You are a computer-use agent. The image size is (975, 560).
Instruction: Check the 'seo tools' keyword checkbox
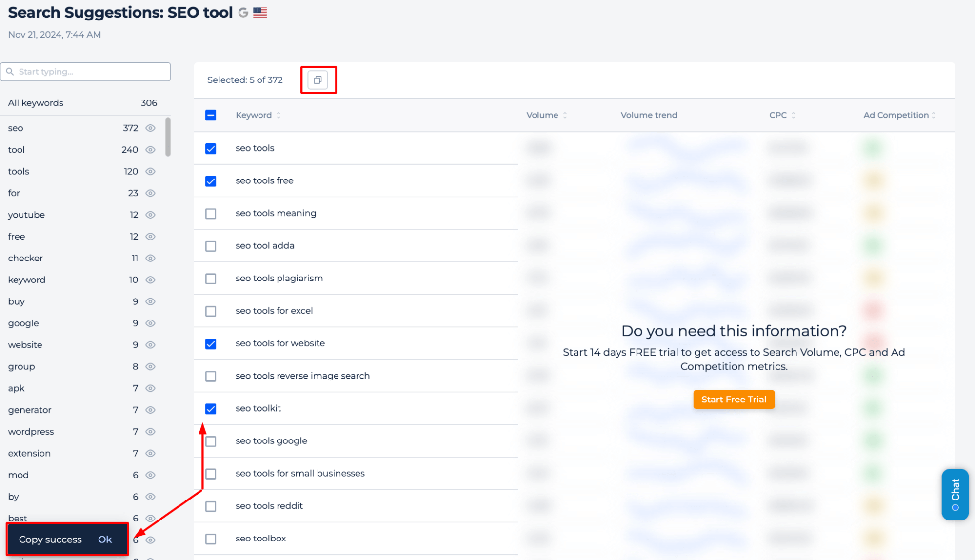pos(210,148)
